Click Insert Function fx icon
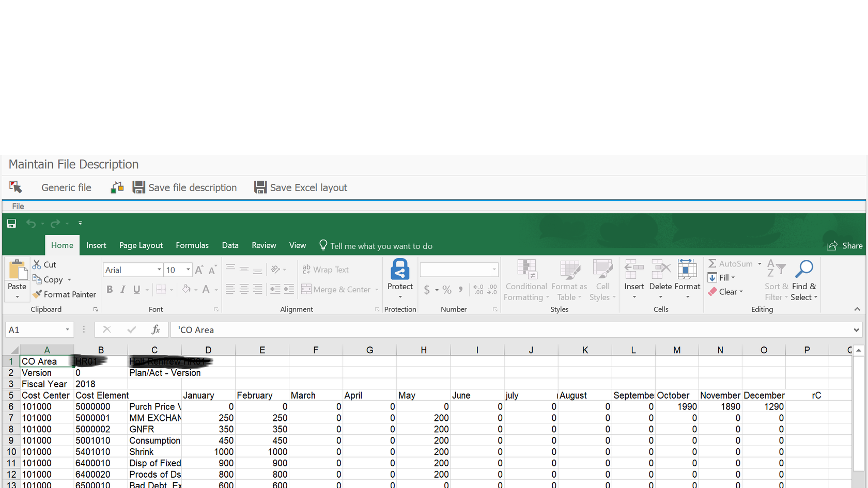 [156, 329]
